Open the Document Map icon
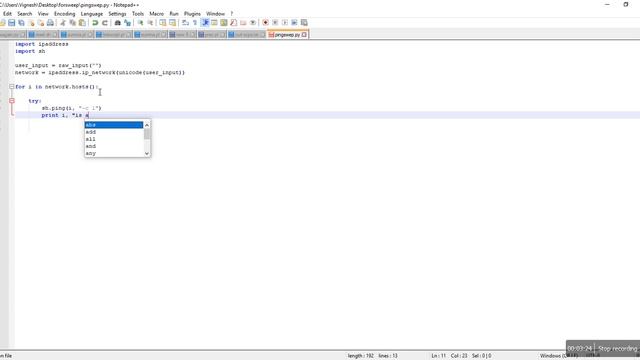 click(x=224, y=23)
